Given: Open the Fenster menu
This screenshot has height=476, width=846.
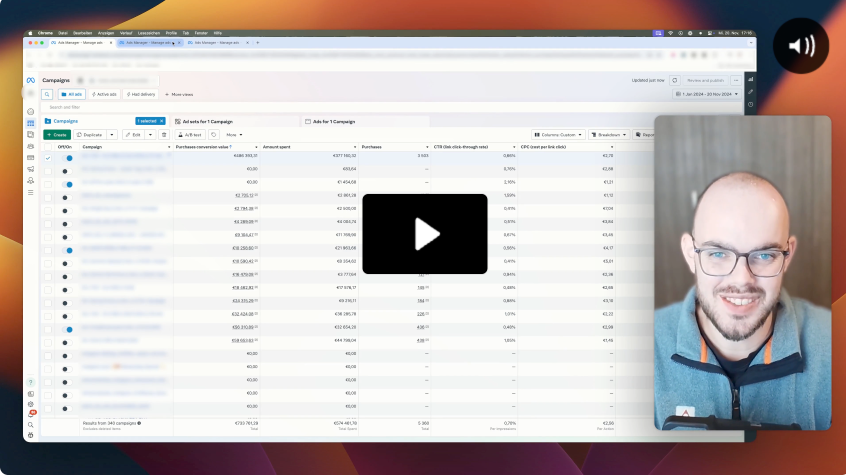Looking at the screenshot, I should click(x=201, y=33).
